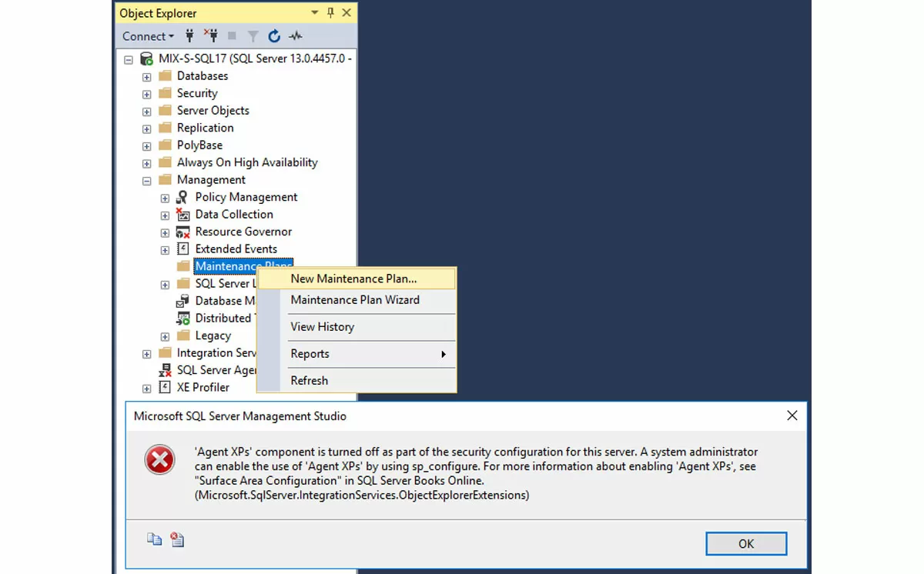
Task: Click the MIX-S-SQL17 server database icon
Action: pos(146,58)
